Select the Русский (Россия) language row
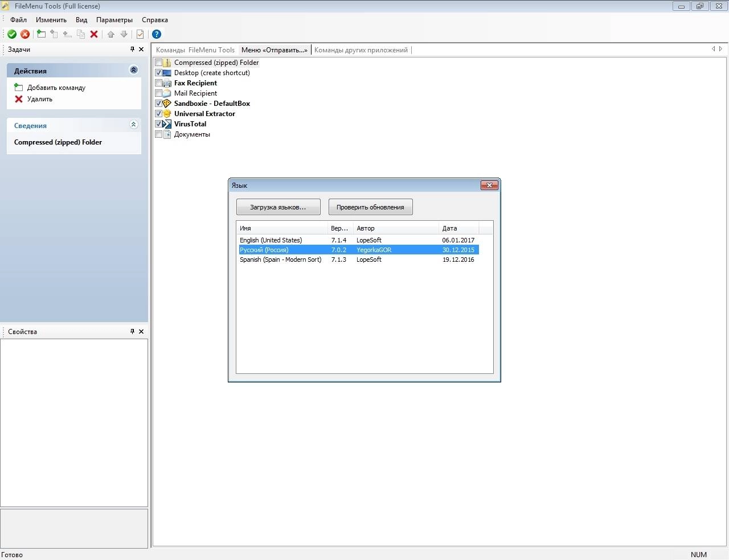 point(358,250)
